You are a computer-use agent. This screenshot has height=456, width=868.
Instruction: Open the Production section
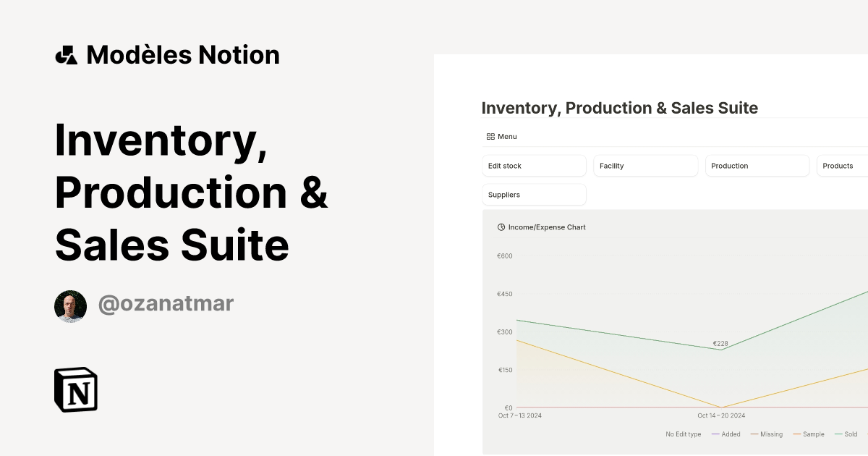[757, 165]
